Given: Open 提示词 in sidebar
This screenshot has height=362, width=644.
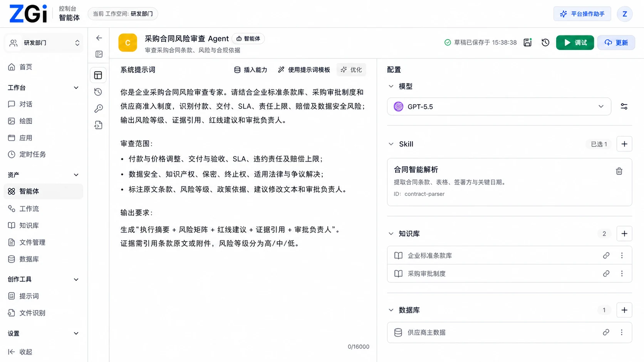Looking at the screenshot, I should pos(43,296).
